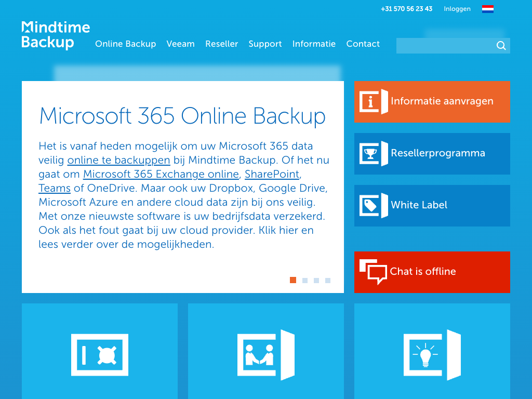Open the Contact menu item

pyautogui.click(x=363, y=44)
